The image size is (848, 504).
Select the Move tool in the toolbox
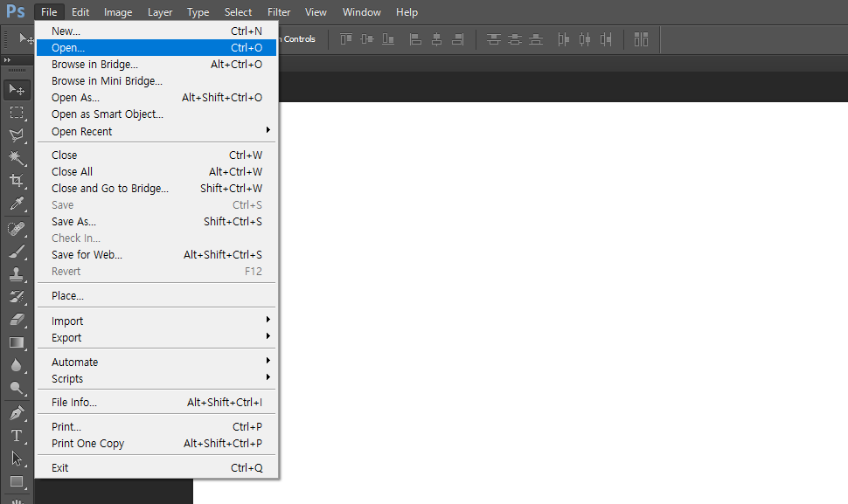(17, 89)
